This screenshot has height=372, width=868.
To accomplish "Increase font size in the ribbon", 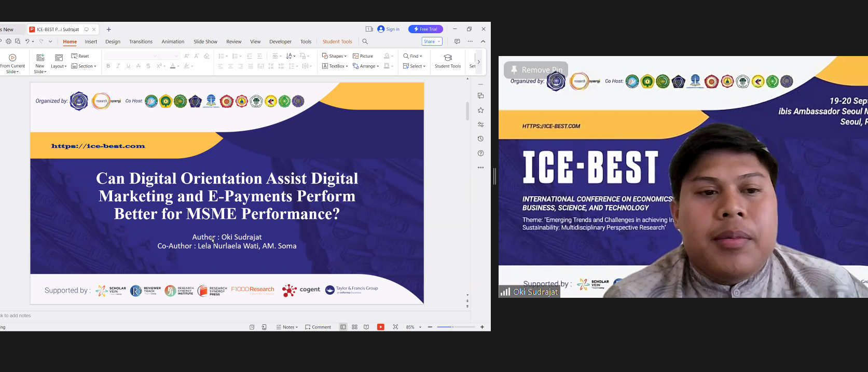I will (x=187, y=56).
